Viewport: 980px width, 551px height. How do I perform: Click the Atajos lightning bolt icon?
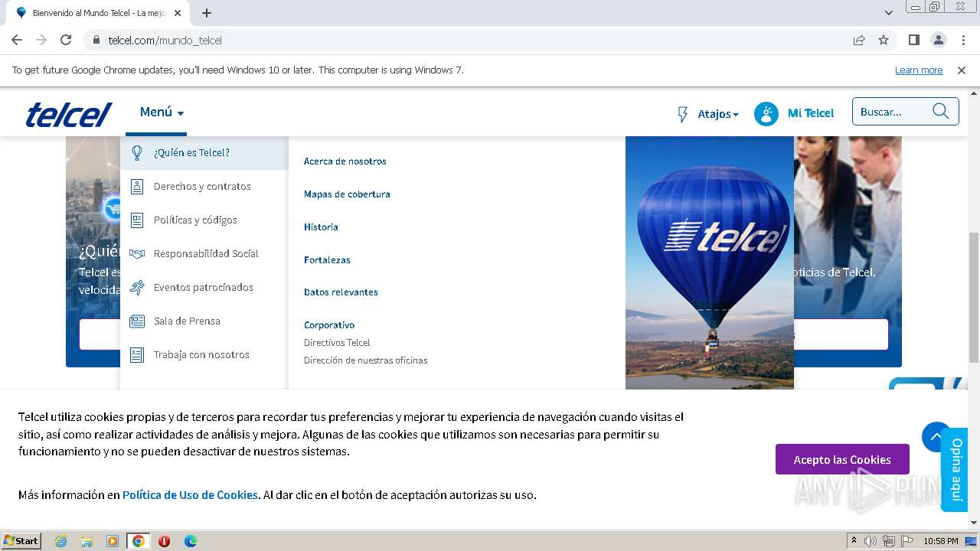(683, 114)
